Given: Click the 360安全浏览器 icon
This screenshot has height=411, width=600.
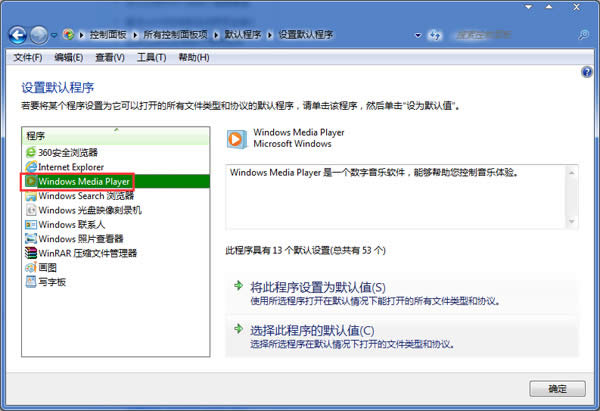Looking at the screenshot, I should click(31, 152).
